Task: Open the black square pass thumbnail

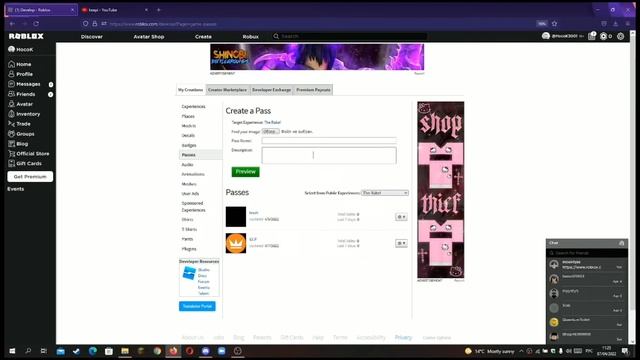Action: pos(236,217)
